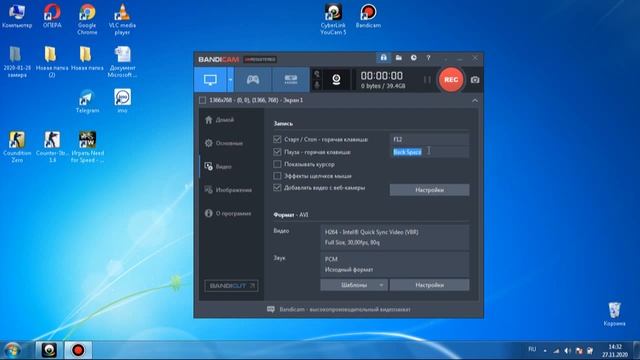
Task: Click the lock icon in Bandicam title bar
Action: coord(383,58)
